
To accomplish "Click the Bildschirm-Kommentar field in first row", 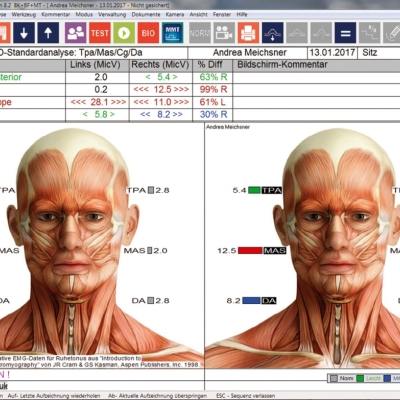I will [316, 77].
